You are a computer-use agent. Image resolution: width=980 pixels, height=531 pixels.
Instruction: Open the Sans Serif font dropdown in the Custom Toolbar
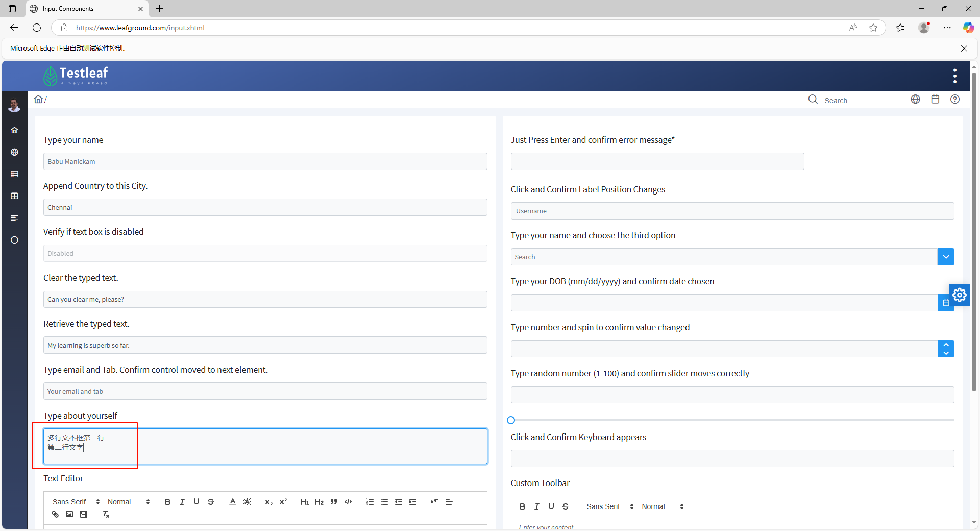(x=610, y=506)
